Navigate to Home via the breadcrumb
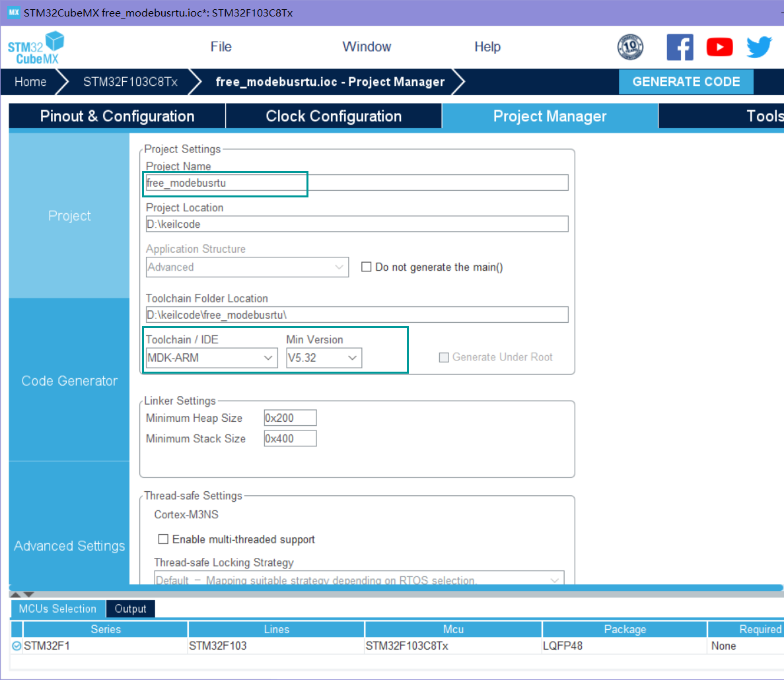The width and height of the screenshot is (784, 680). [30, 81]
